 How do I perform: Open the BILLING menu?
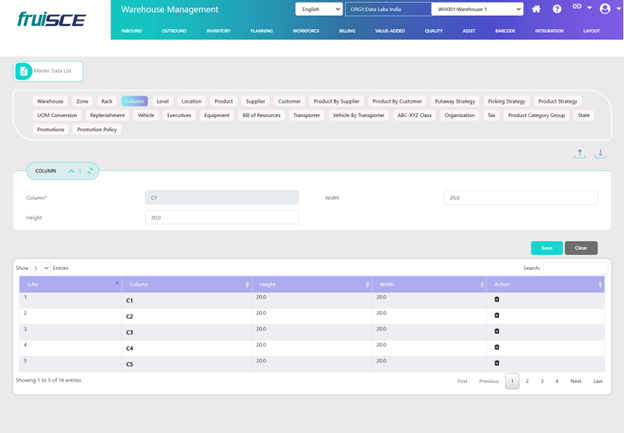point(347,31)
